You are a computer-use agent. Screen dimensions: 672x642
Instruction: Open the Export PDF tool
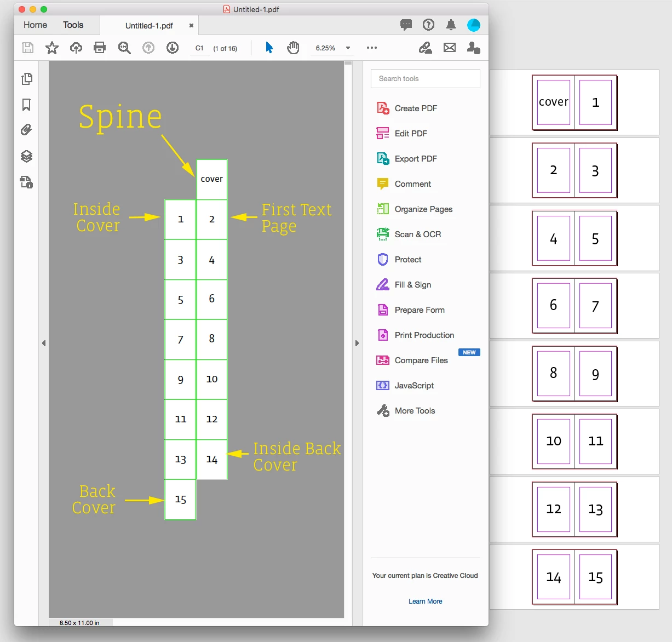406,158
